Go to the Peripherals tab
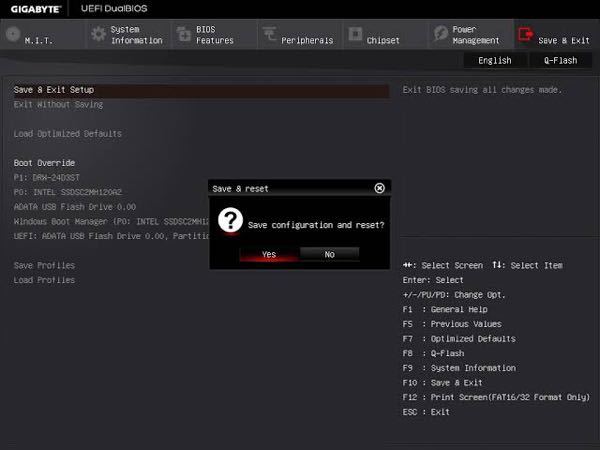The height and width of the screenshot is (450, 600). (x=300, y=34)
